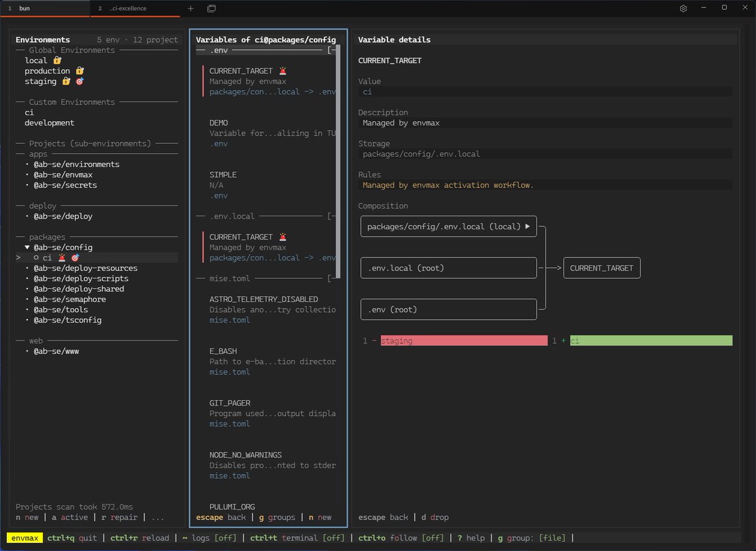Click the '...' more actions in Environments footer
The width and height of the screenshot is (756, 551).
tap(157, 517)
